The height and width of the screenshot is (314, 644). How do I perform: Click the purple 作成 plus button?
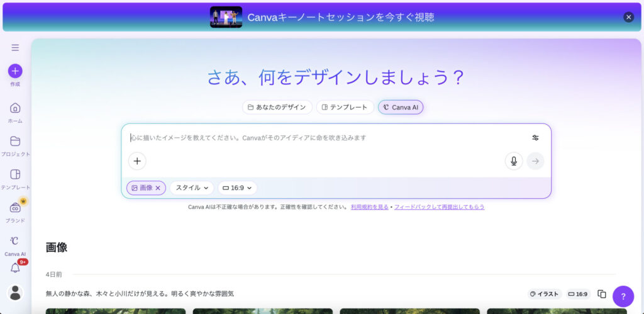point(15,71)
